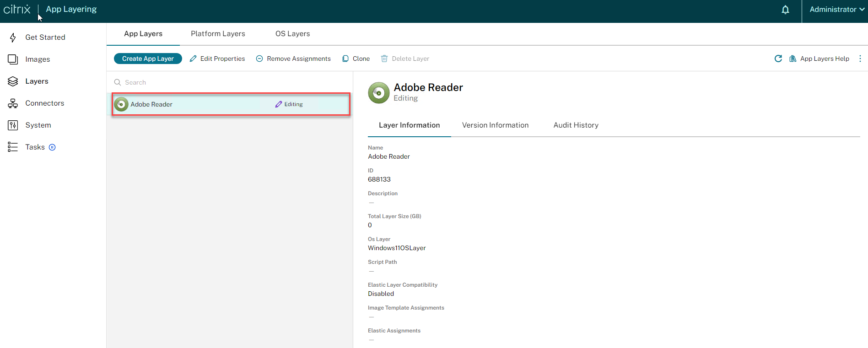Open System settings in the sidebar
The height and width of the screenshot is (348, 868).
tap(38, 125)
